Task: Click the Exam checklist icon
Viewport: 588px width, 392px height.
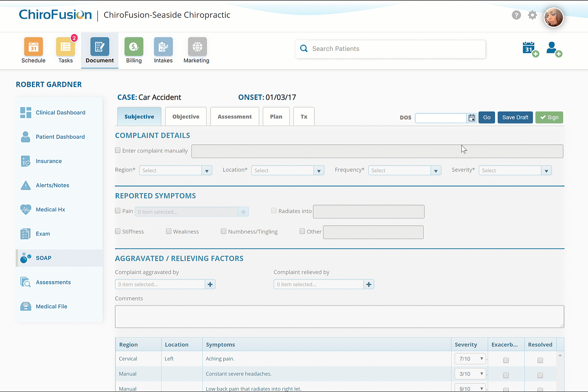Action: coord(26,234)
